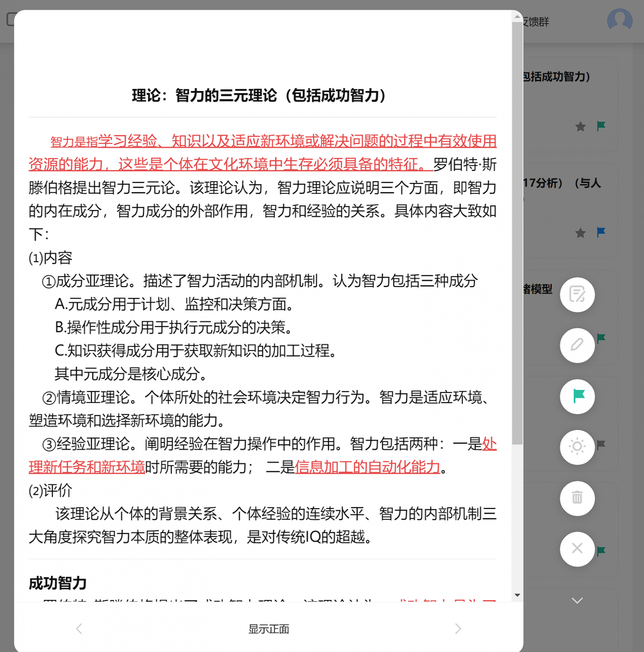Screen dimensions: 644x652
Task: Open the 反馈群 link in the header
Action: click(535, 21)
